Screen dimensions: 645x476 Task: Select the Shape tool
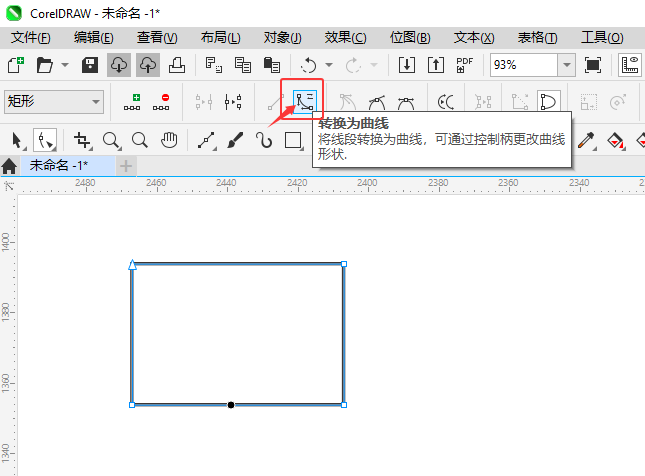click(x=45, y=140)
